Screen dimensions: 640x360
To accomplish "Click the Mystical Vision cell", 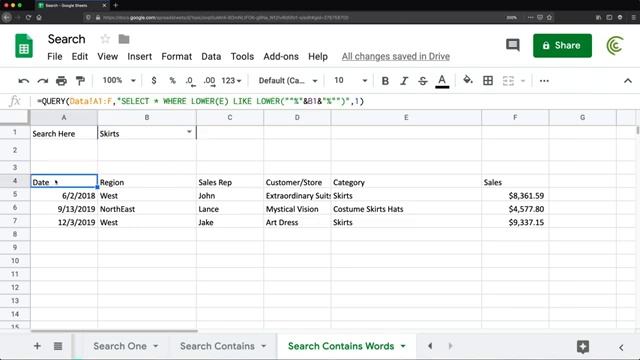I will coord(297,209).
